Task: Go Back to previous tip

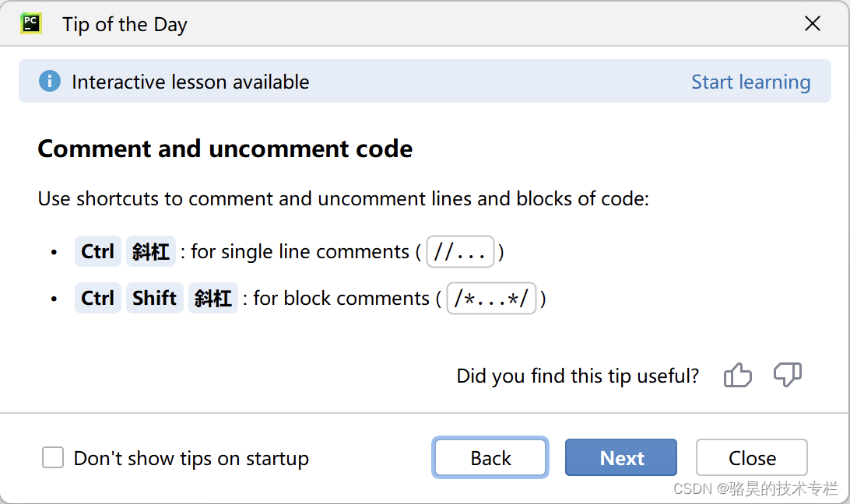Action: point(490,457)
